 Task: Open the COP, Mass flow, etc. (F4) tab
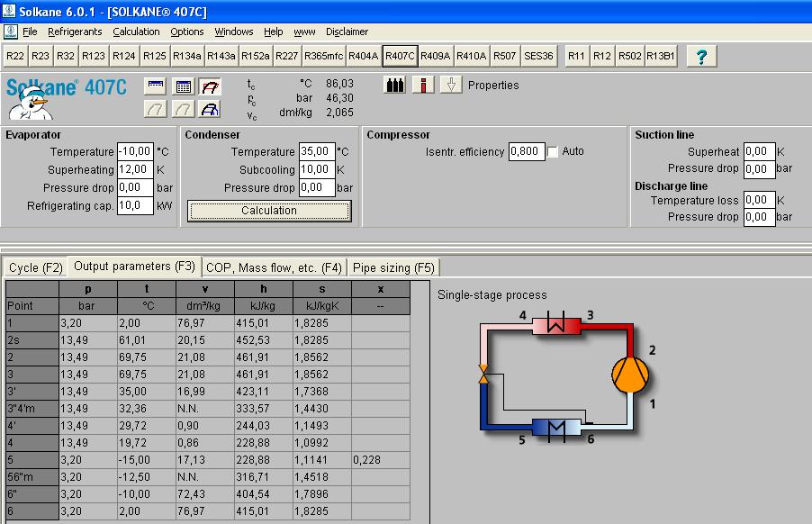tap(274, 267)
